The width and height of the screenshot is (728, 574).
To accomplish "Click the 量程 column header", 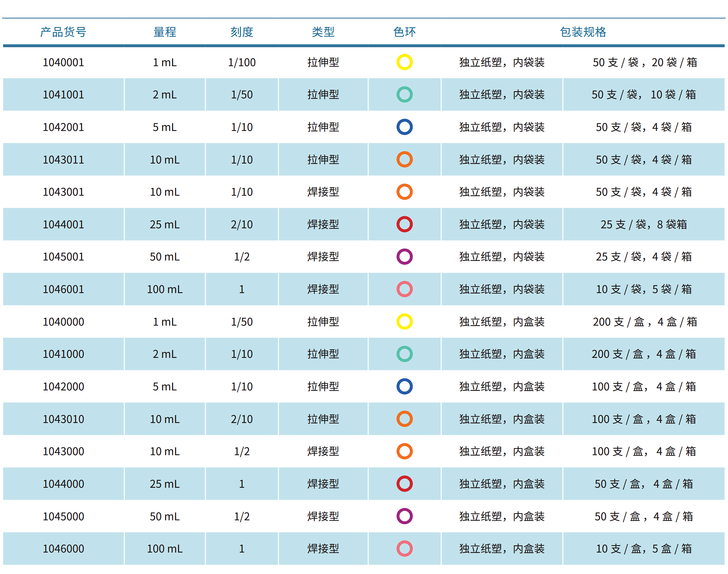I will [165, 31].
